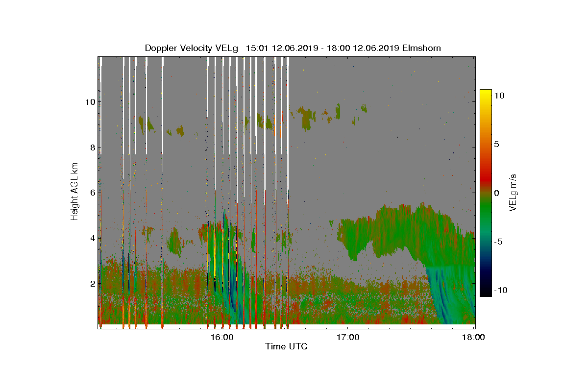Click the '18:00' time tick label
This screenshot has width=588, height=392.
(474, 337)
